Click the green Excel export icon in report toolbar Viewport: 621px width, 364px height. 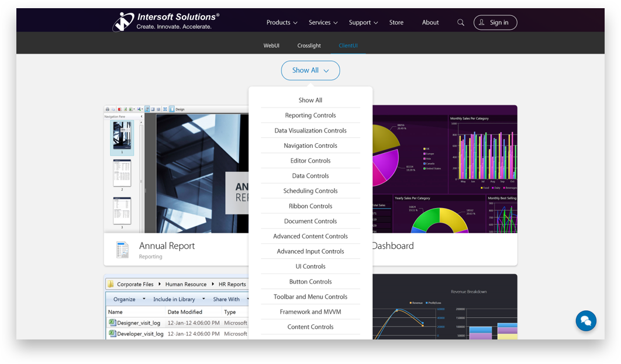click(131, 109)
